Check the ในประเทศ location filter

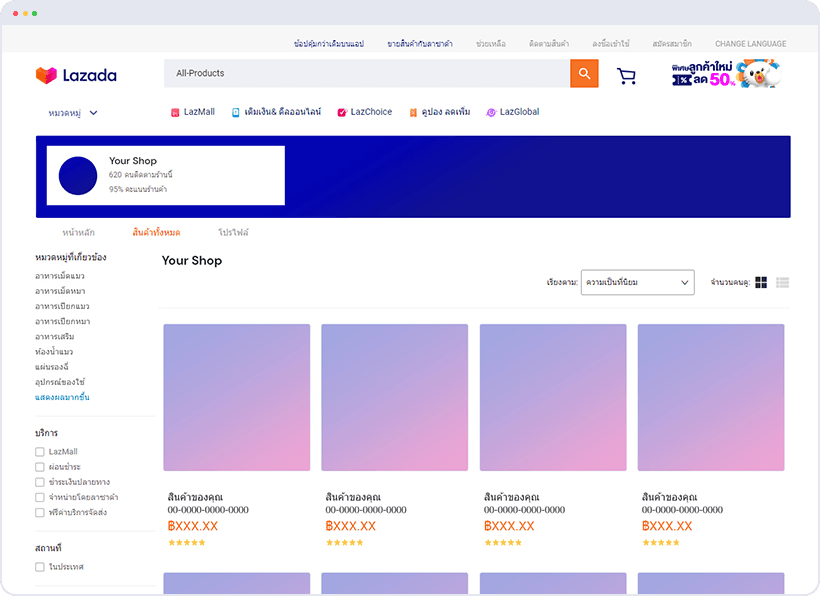(x=40, y=565)
